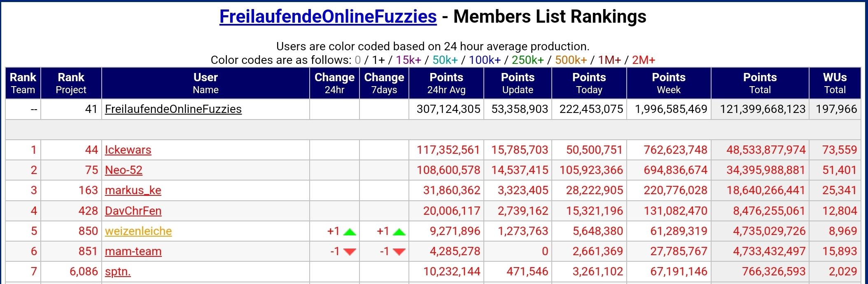
Task: Open Ickewars user profile link
Action: tap(128, 150)
